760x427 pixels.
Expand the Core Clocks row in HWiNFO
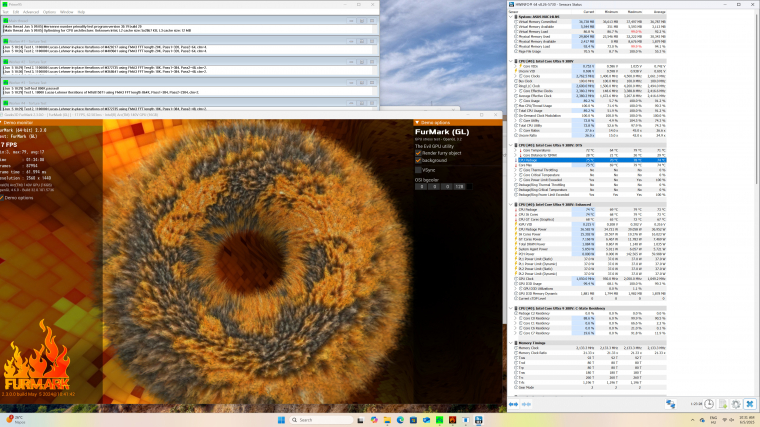(516, 76)
